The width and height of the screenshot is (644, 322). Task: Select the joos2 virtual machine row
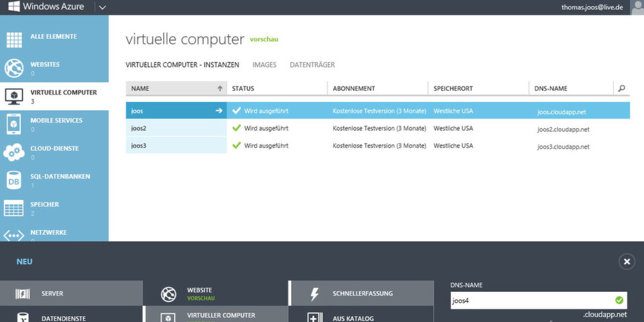[378, 128]
